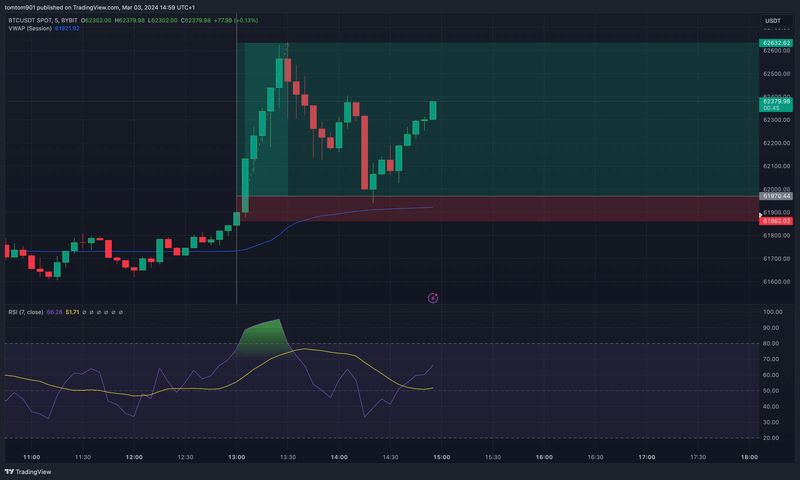Click the 13:00 time axis label
Viewport: 800px width, 480px height.
point(236,457)
